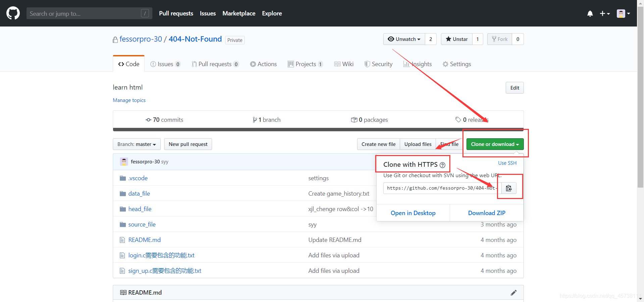Click the fessorpro-30 commit author avatar
Image resolution: width=644 pixels, height=302 pixels.
pyautogui.click(x=124, y=162)
